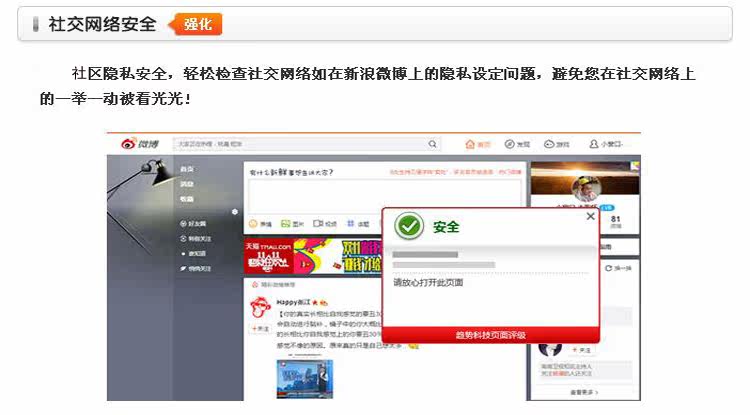
Task: Click the Happy张江 monkey avatar
Action: (261, 307)
